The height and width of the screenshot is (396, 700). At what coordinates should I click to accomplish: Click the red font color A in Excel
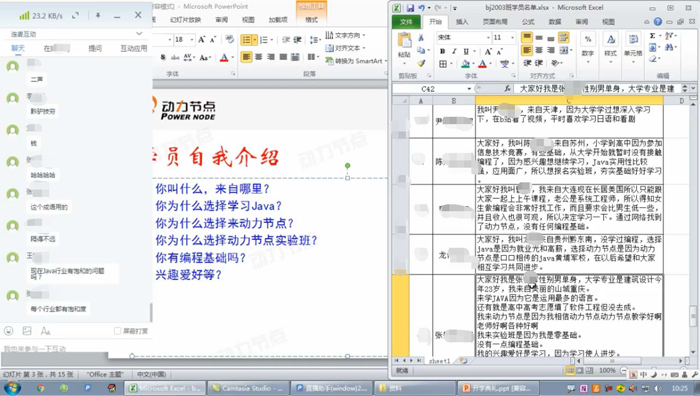[x=483, y=64]
